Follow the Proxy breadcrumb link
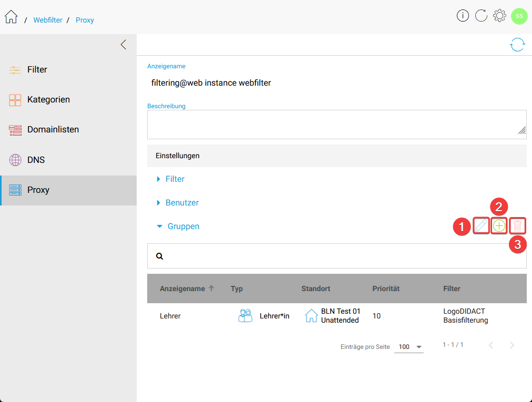The width and height of the screenshot is (532, 402). click(x=85, y=20)
